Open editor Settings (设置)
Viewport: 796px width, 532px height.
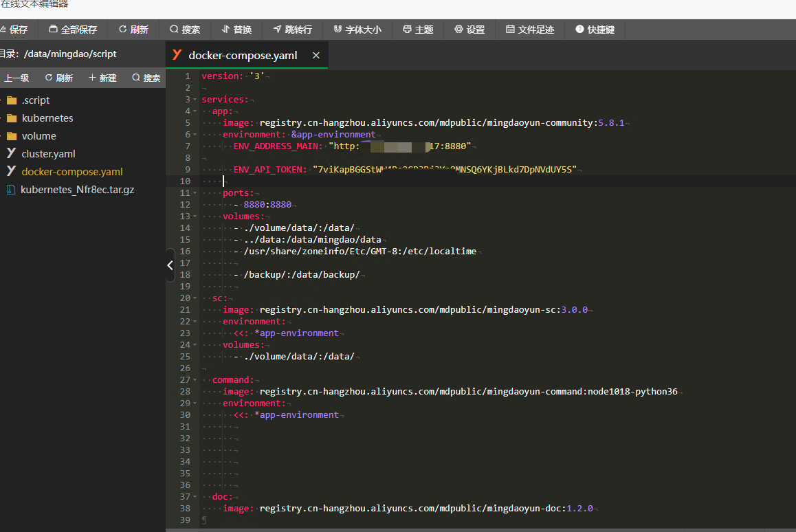point(469,30)
